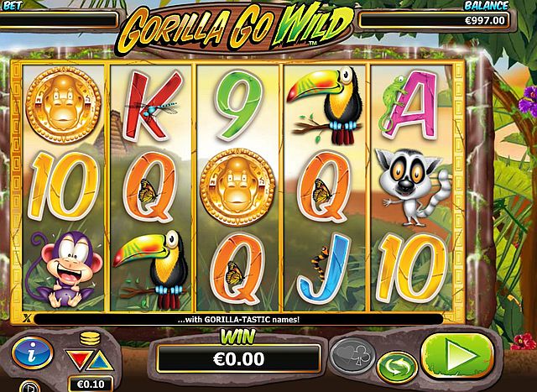Click the BALANCE €997.00 display
Image resolution: width=537 pixels, height=392 pixels.
[x=434, y=20]
